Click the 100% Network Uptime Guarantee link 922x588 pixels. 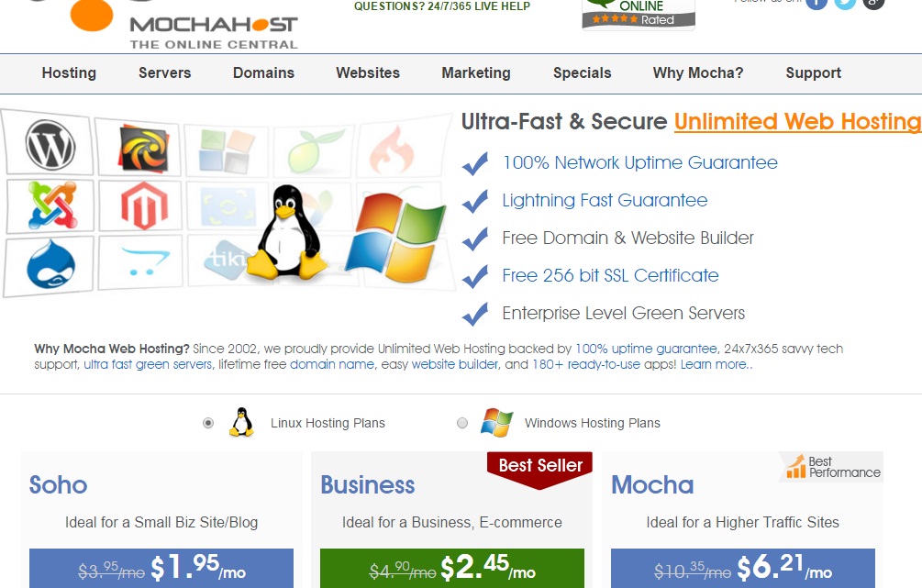point(639,163)
